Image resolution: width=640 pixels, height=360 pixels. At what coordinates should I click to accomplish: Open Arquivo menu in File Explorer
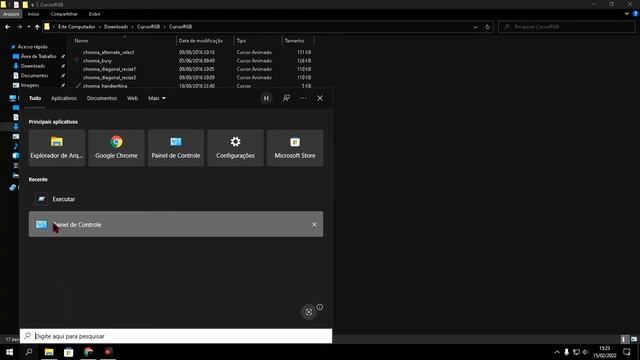[11, 14]
